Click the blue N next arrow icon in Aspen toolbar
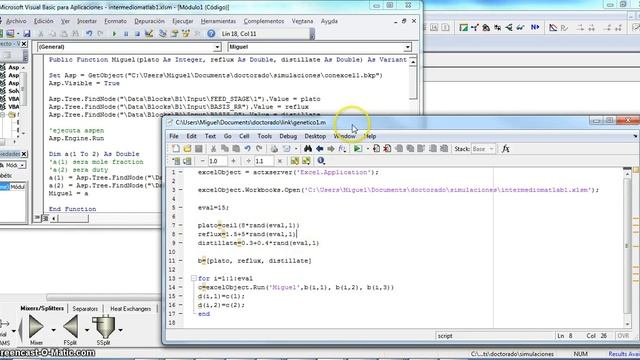The image size is (640, 360). [x=535, y=27]
